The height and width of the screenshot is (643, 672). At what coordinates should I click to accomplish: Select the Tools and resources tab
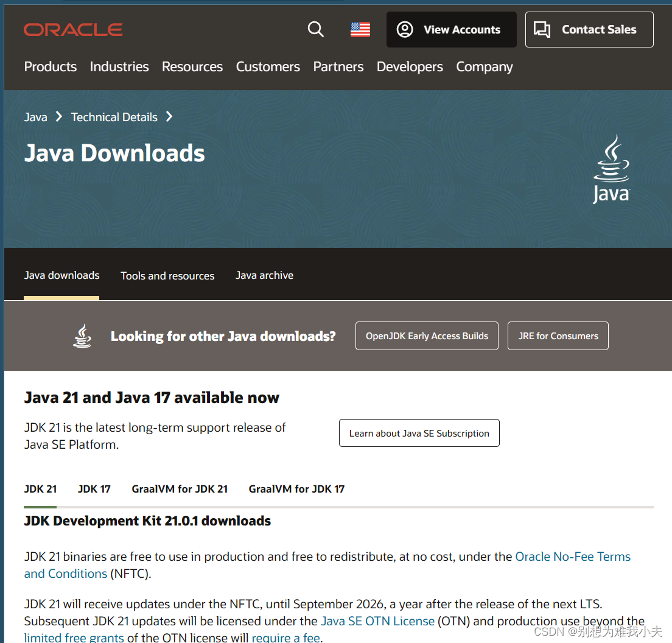point(167,275)
